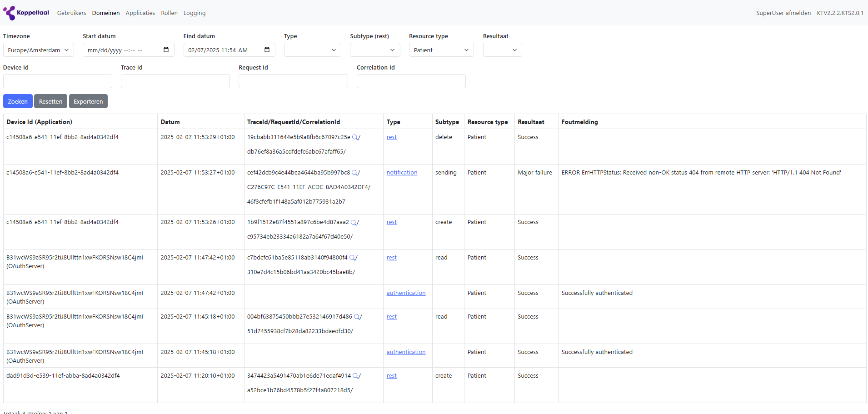Expand the Resource type dropdown showing Patient
Viewport: 868px width, 414px height.
441,50
